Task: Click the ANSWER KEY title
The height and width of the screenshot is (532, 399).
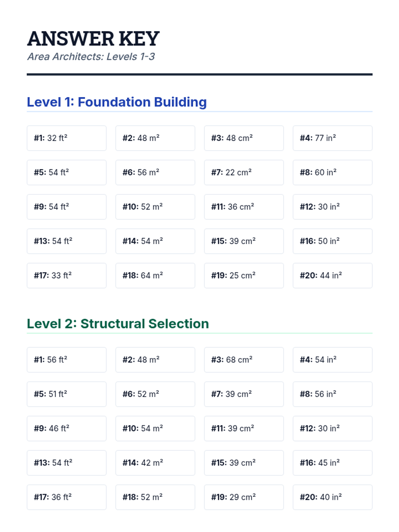Action: coord(93,39)
